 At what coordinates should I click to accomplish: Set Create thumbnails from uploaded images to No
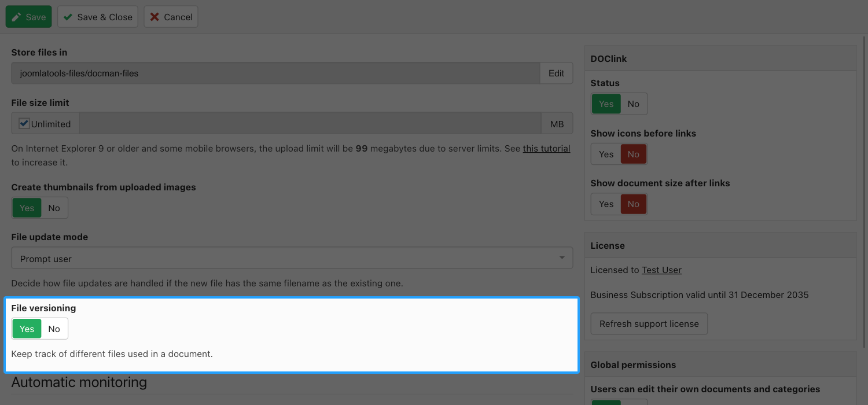pyautogui.click(x=54, y=208)
